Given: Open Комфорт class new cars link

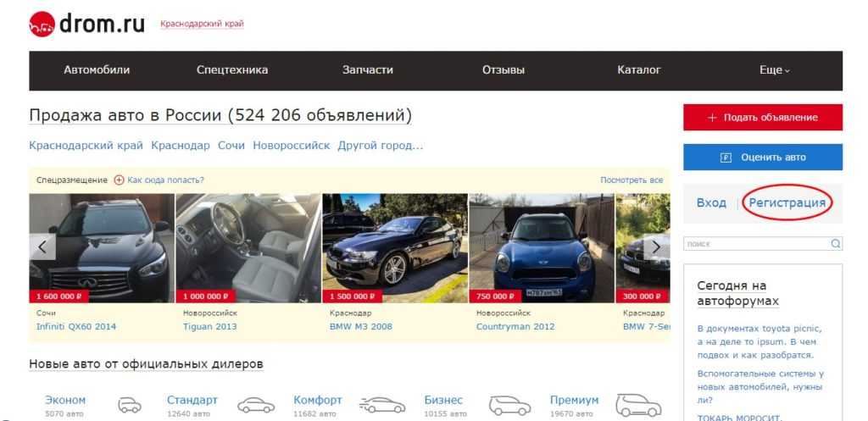Looking at the screenshot, I should [x=318, y=400].
